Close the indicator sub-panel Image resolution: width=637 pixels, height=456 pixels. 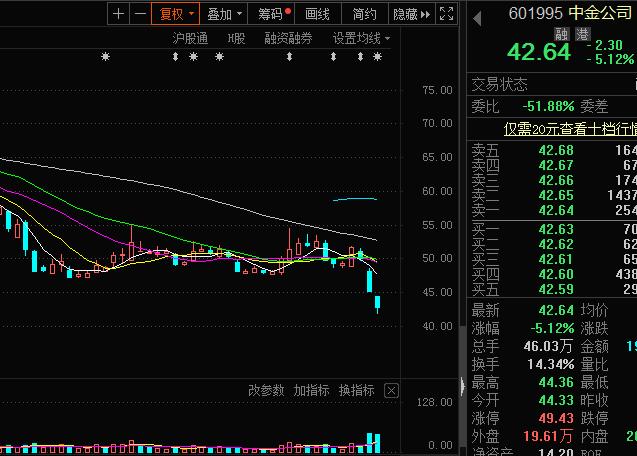[x=391, y=391]
